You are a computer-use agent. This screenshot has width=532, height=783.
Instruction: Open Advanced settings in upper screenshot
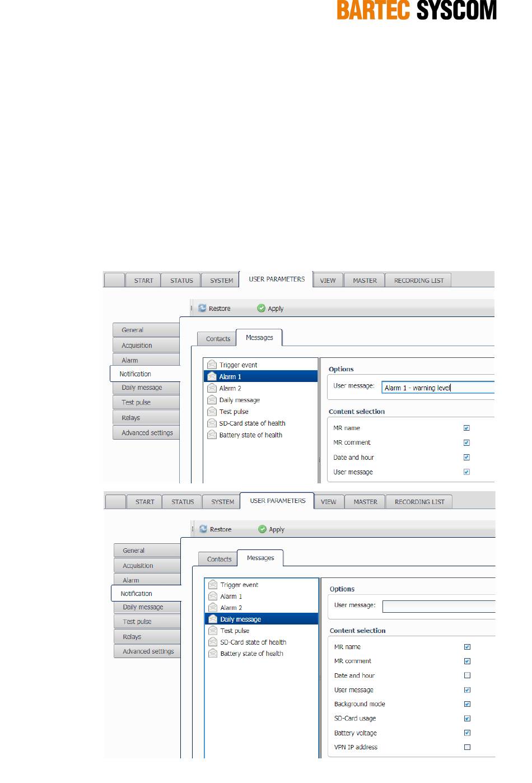[x=146, y=432]
